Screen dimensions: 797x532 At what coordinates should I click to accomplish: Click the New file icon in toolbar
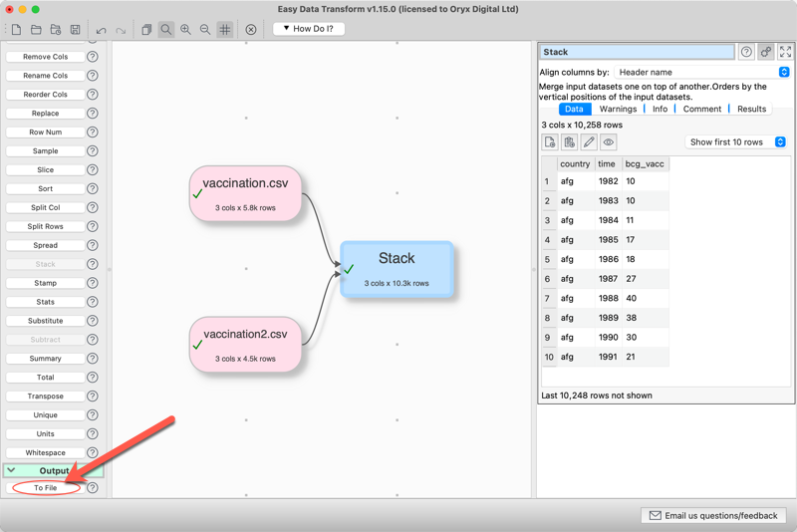(16, 30)
